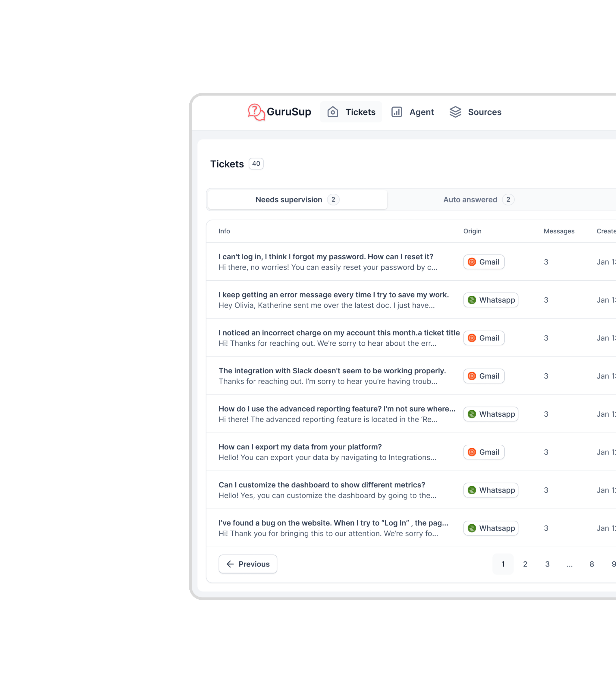Click the layers icon beside Sources

455,112
